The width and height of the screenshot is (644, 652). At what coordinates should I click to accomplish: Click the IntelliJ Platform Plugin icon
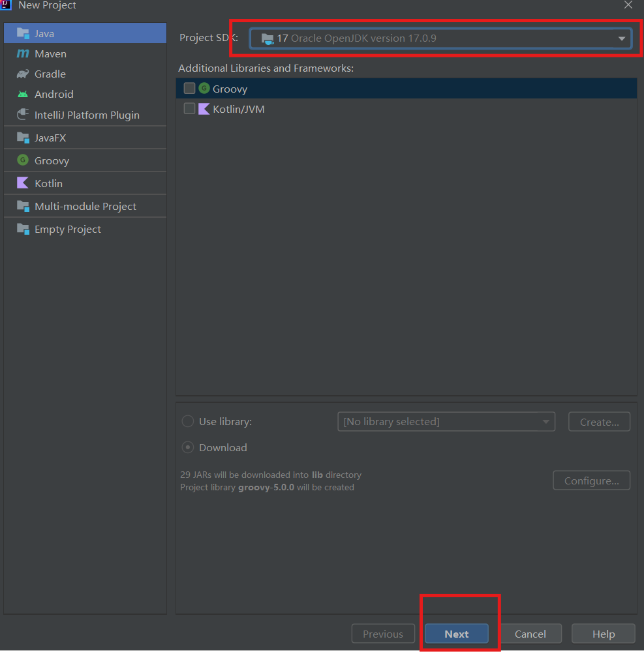click(x=23, y=114)
